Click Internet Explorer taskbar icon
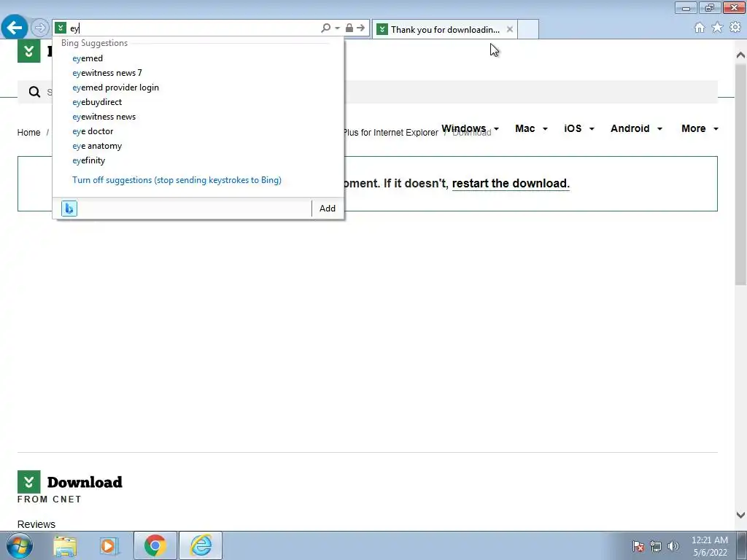 pos(201,545)
